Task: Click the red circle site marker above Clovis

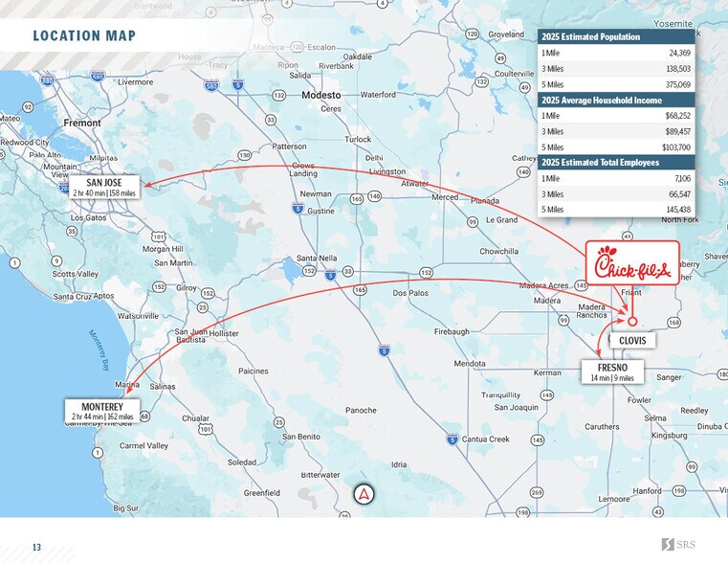Action: click(x=632, y=321)
